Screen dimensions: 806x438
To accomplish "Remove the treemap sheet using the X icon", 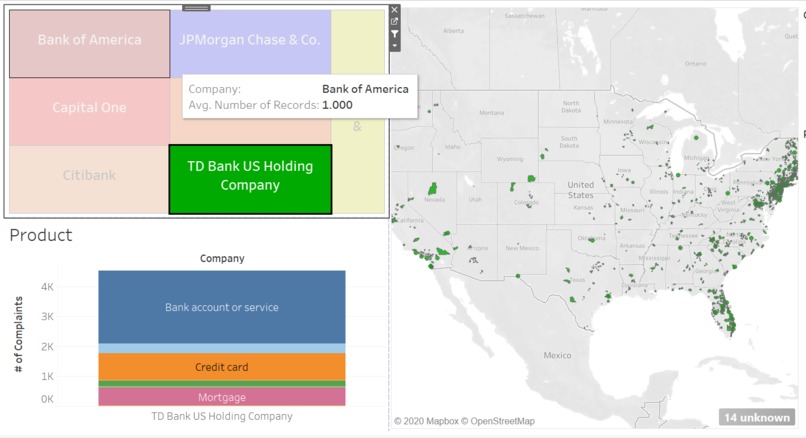I will point(394,10).
